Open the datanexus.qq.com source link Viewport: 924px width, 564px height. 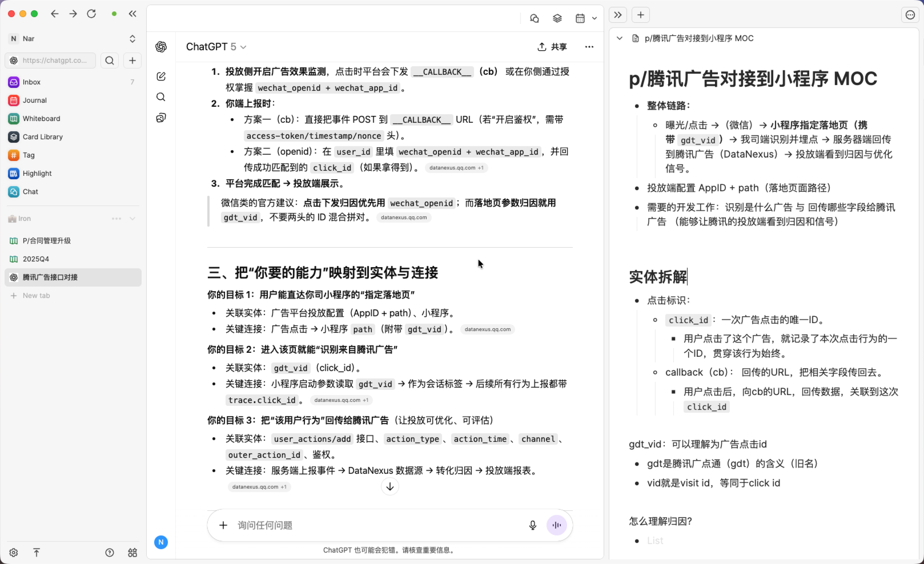(x=404, y=217)
